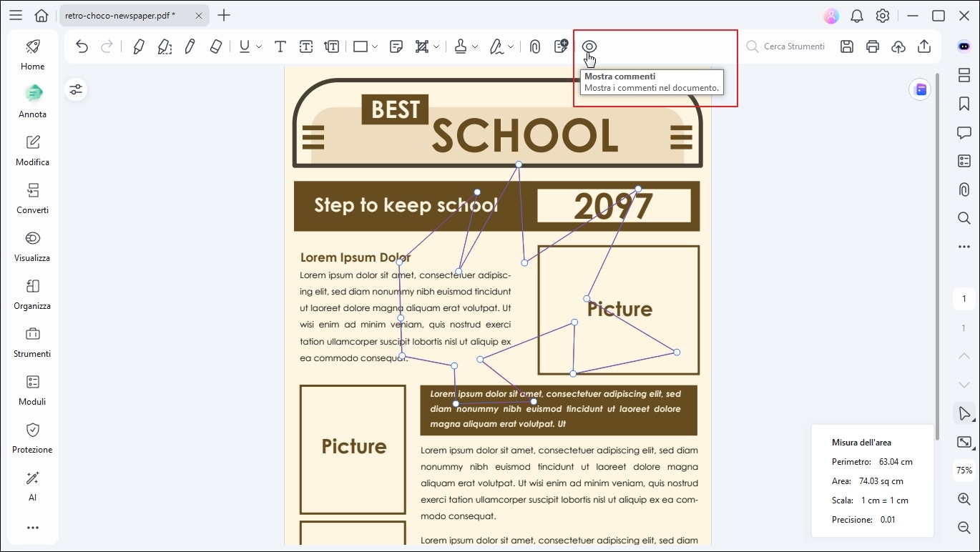Image resolution: width=980 pixels, height=552 pixels.
Task: Select the Highlighter tool
Action: (139, 46)
